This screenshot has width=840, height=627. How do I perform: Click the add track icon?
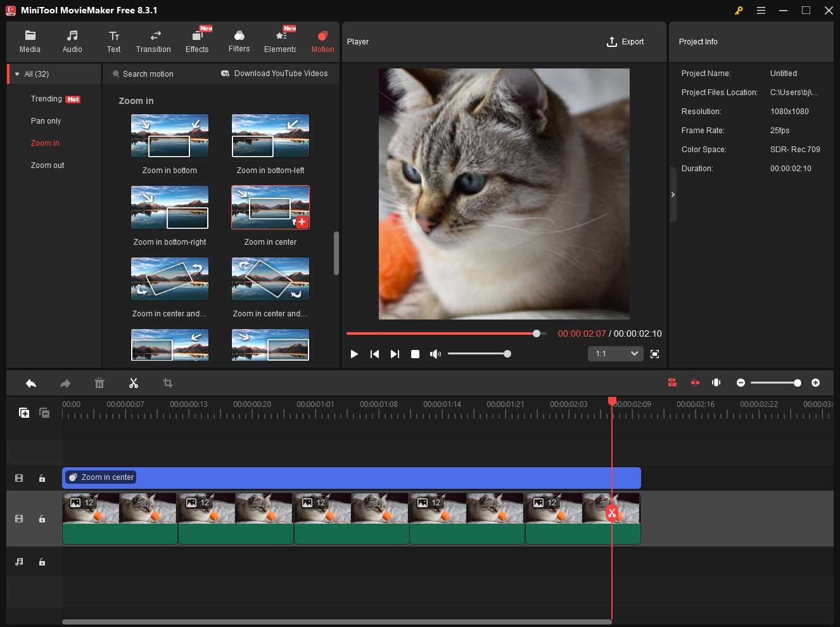tap(24, 413)
